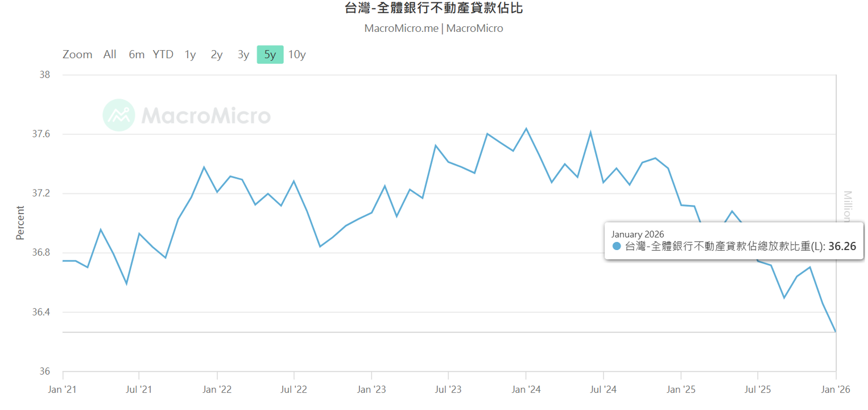Click the chart title 台灣-全體銀行不動產貸款佔比
Screen dimensions: 868x410
point(434,8)
